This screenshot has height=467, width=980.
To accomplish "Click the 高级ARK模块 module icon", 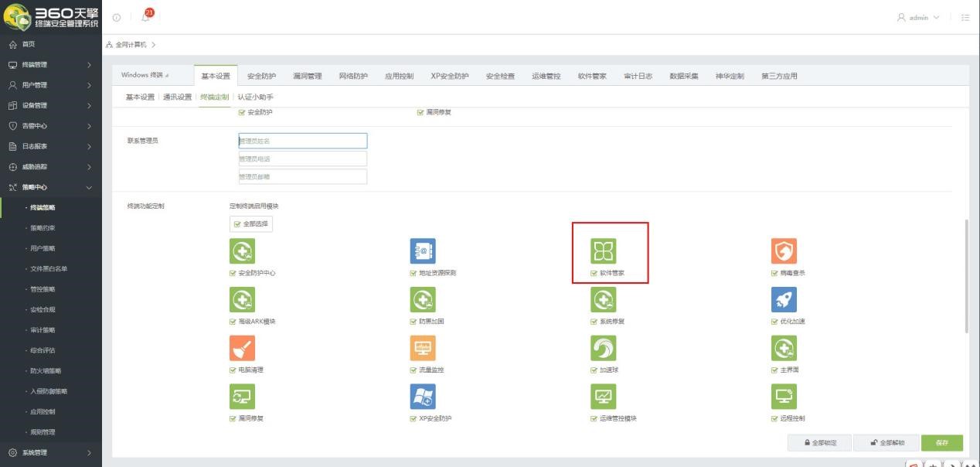I will pyautogui.click(x=242, y=299).
